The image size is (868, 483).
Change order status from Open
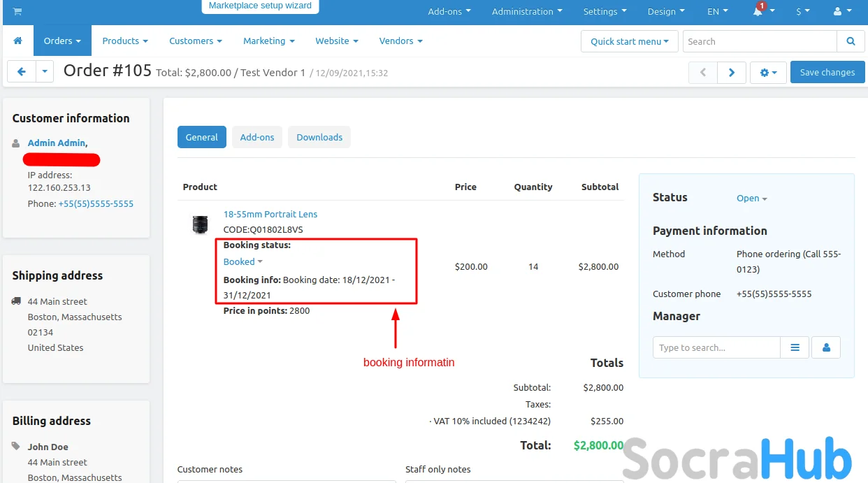coord(751,199)
